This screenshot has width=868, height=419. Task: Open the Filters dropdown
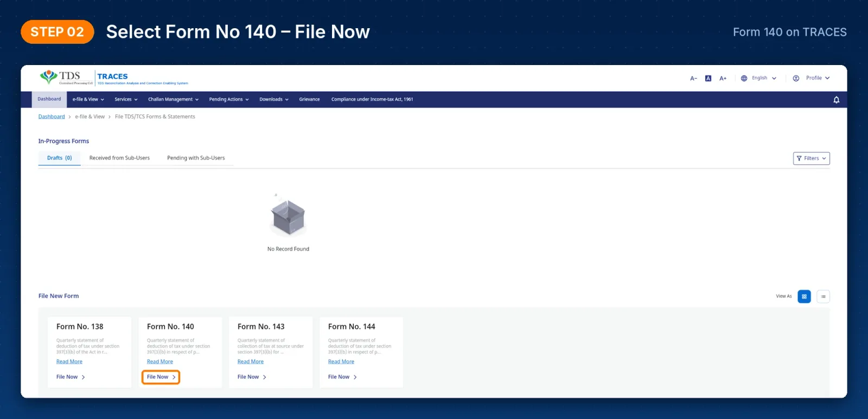tap(812, 158)
